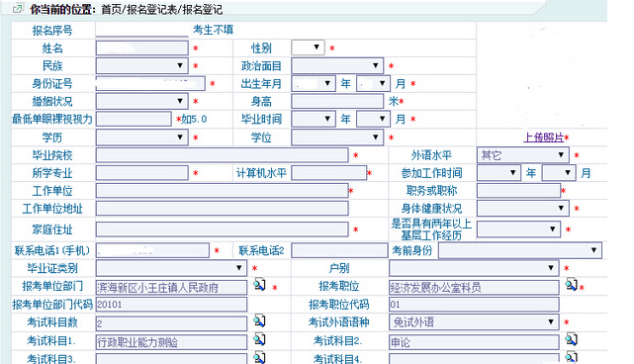This screenshot has width=634, height=364.
Task: Open the 民族 dropdown
Action: 141,65
